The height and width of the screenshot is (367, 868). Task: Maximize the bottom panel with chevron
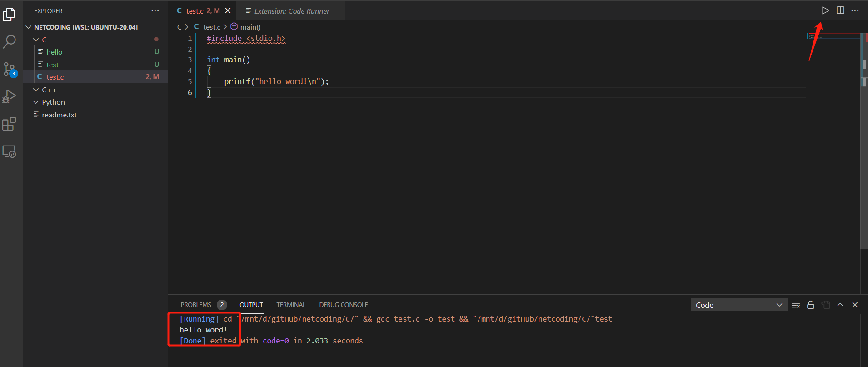click(x=840, y=305)
